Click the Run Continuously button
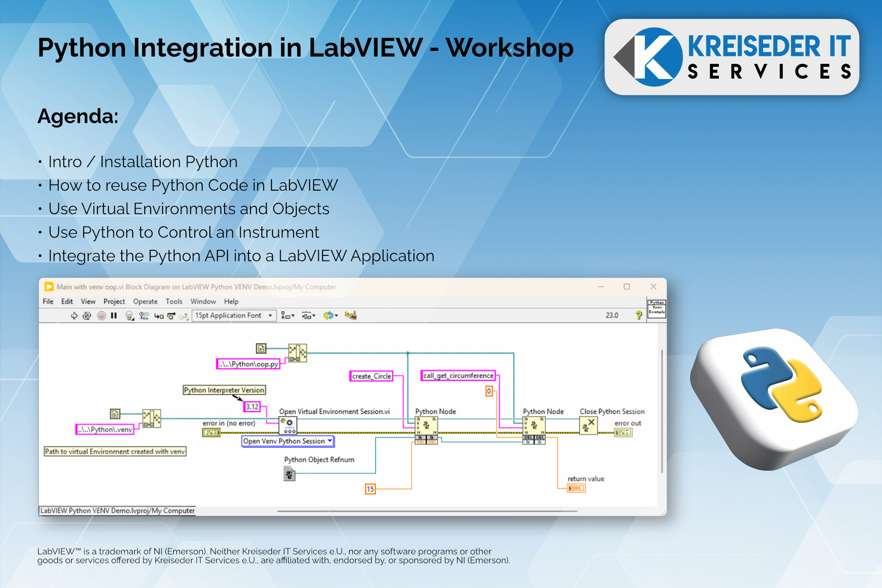The image size is (882, 588). coord(87,316)
